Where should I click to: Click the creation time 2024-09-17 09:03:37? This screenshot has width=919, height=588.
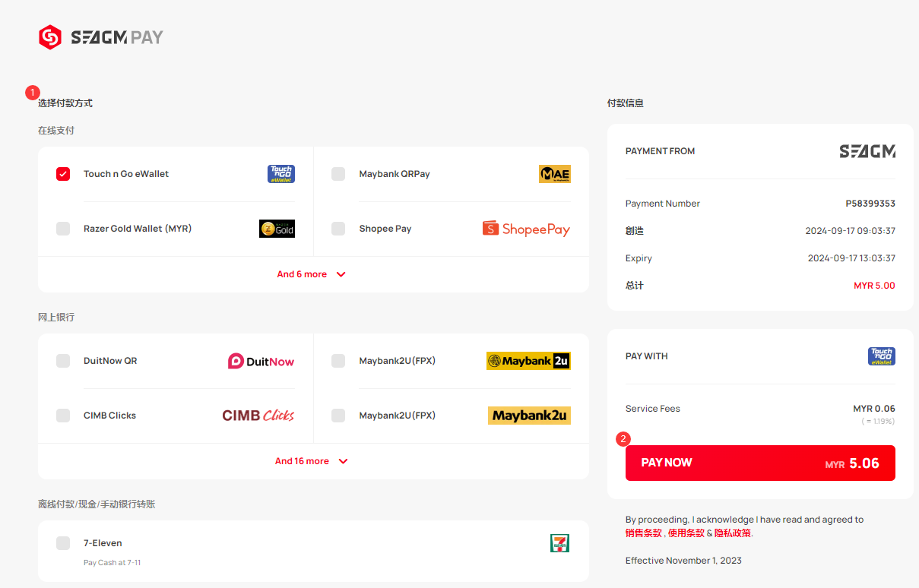coord(851,231)
